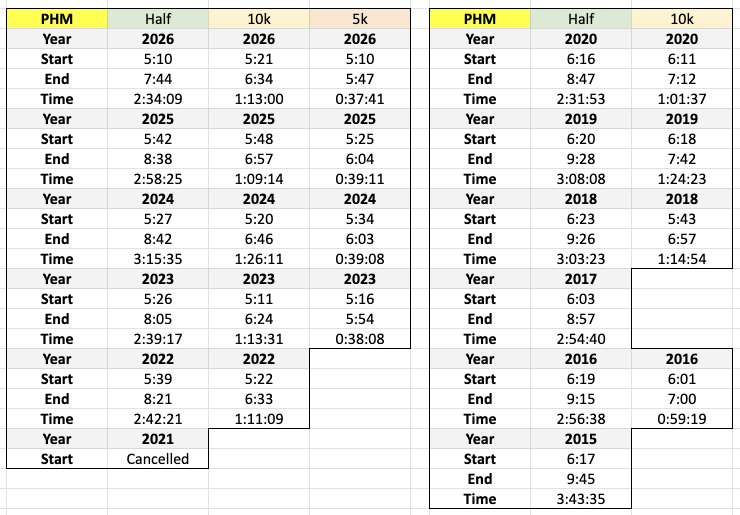The width and height of the screenshot is (740, 515).
Task: Click the 2020 half time 2:31:53
Action: coord(581,99)
